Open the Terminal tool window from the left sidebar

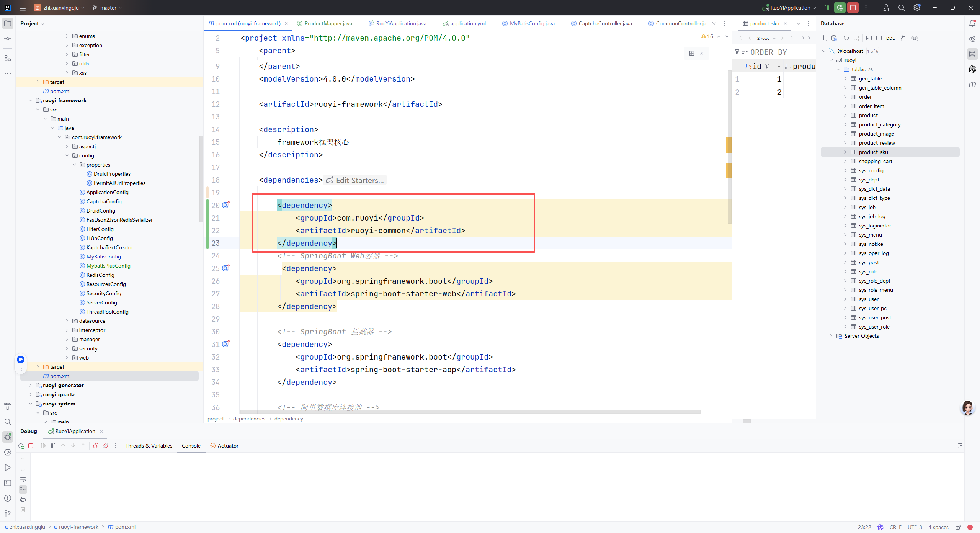(8, 483)
